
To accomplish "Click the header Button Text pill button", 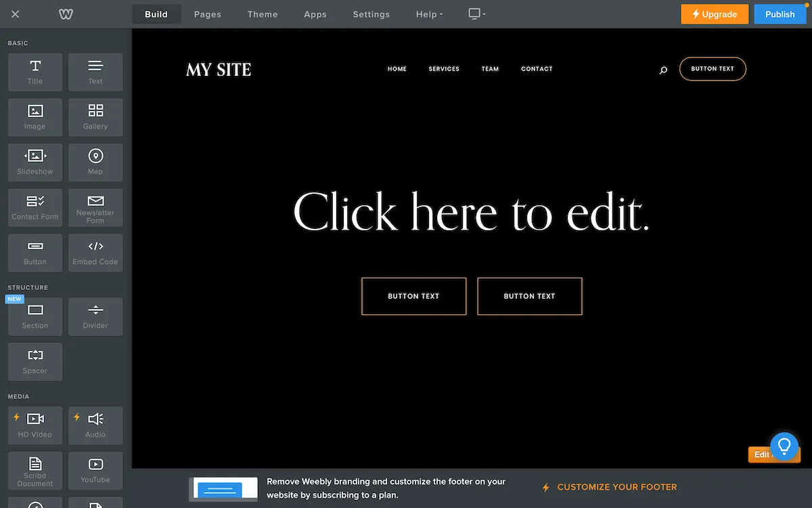I will coord(713,69).
